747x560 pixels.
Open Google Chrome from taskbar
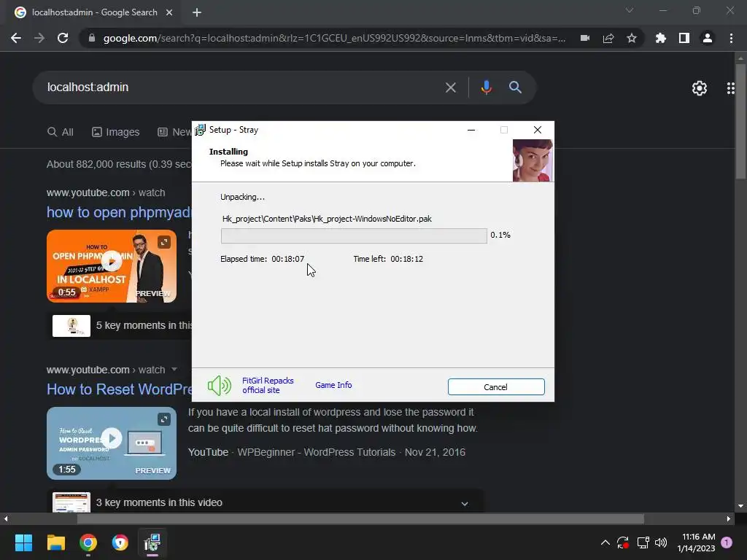(88, 542)
